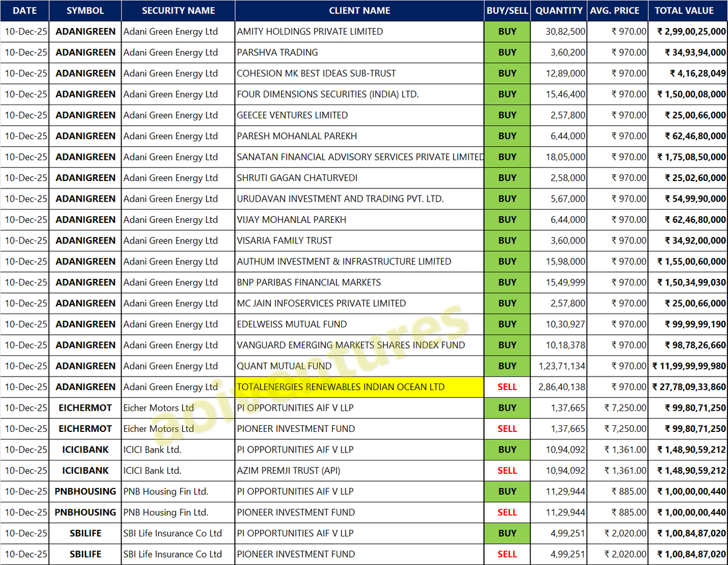The height and width of the screenshot is (565, 728).
Task: Click Eicher Motors Ltd in PIONEER row
Action: 179,429
